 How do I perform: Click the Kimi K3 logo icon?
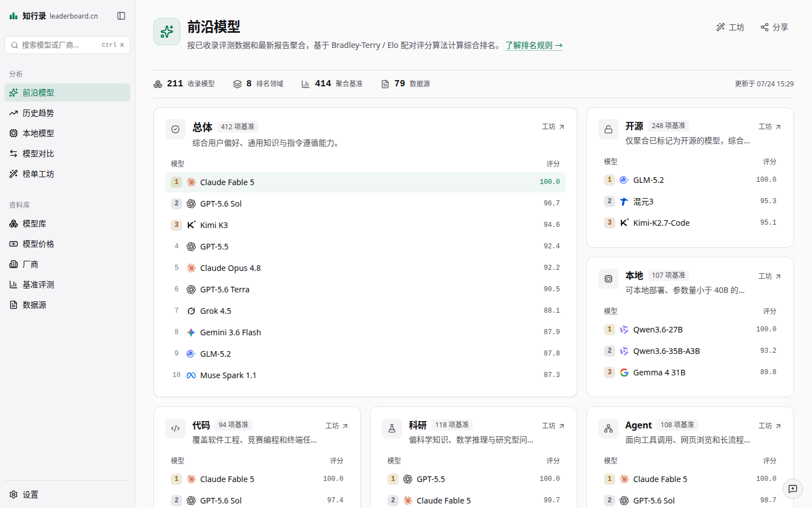pyautogui.click(x=191, y=225)
